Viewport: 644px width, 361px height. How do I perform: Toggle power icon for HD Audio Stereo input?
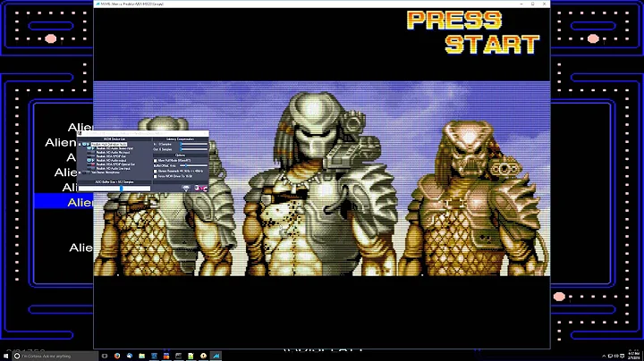[89, 148]
